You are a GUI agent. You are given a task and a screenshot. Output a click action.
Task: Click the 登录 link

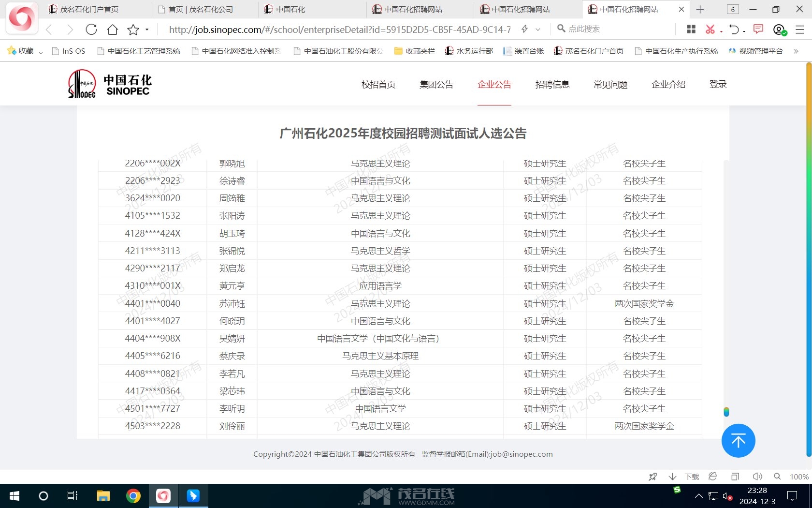click(718, 85)
